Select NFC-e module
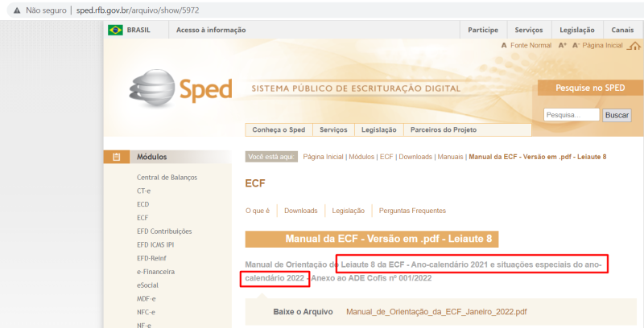 146,313
